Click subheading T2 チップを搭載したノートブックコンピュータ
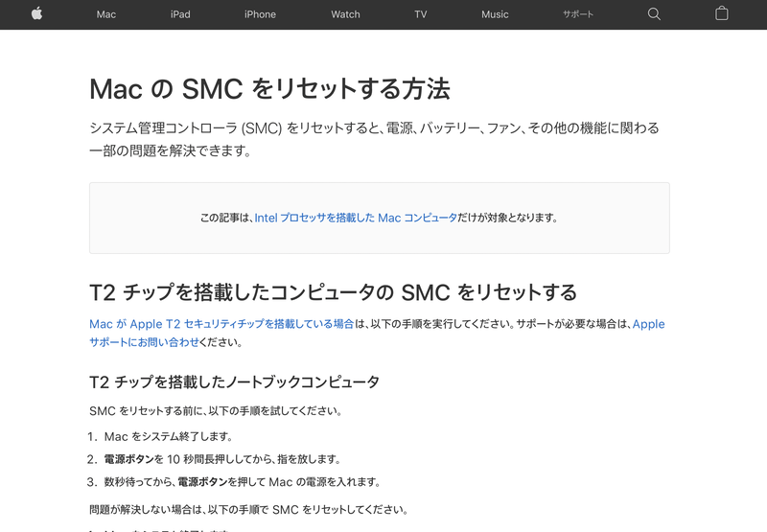This screenshot has height=532, width=767. point(234,382)
